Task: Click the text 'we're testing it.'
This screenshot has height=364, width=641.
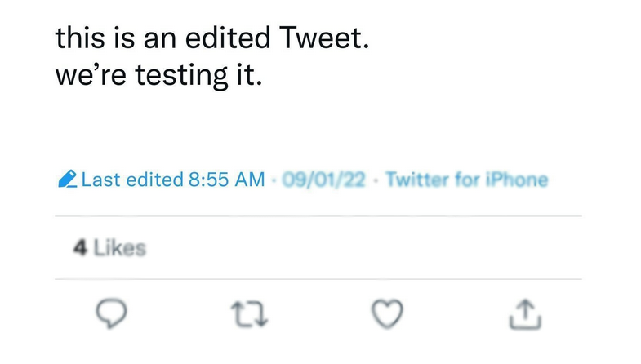Action: tap(158, 76)
